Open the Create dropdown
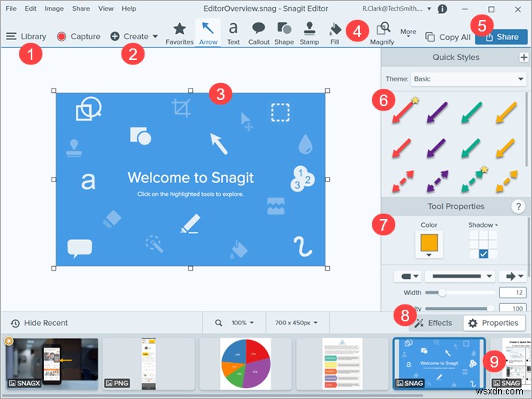The height and width of the screenshot is (399, 532). pos(135,36)
